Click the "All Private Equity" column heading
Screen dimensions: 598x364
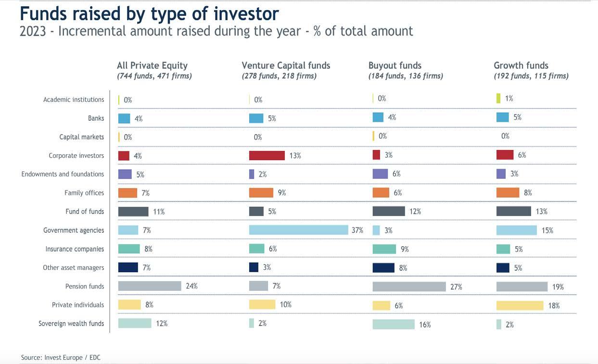pos(152,66)
